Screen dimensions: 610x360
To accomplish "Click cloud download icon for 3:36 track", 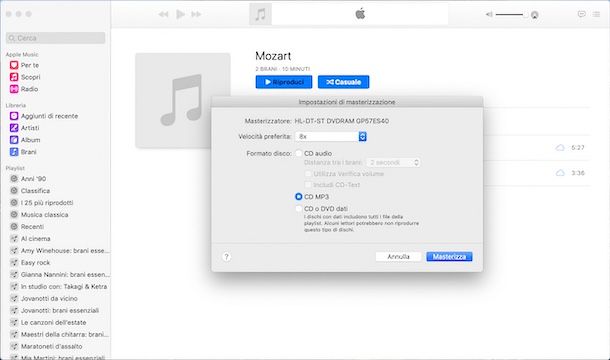I will pos(560,173).
